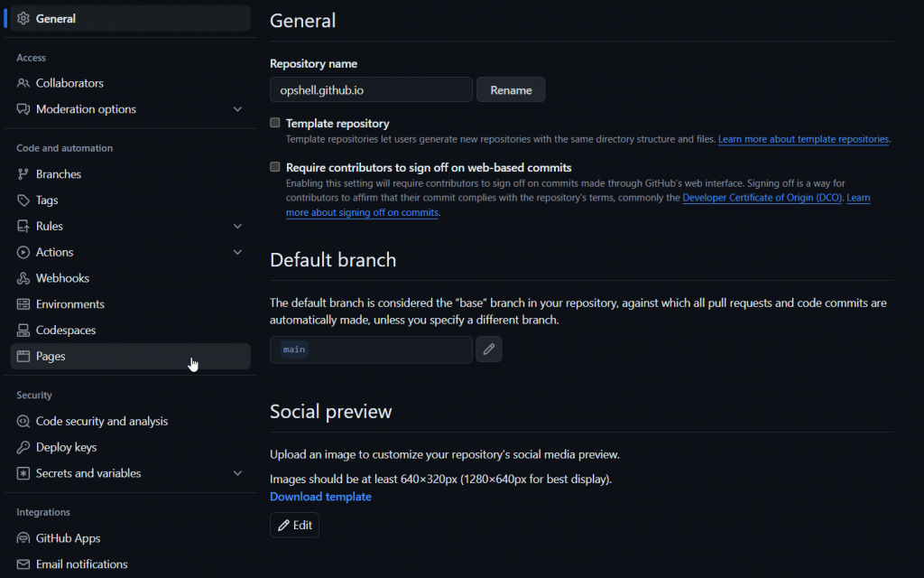This screenshot has height=578, width=924.
Task: Click the Download template link
Action: [320, 497]
